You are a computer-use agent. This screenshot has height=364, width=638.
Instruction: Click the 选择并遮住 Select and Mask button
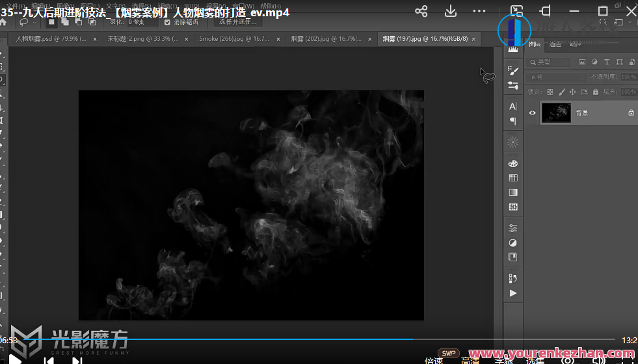[x=238, y=22]
